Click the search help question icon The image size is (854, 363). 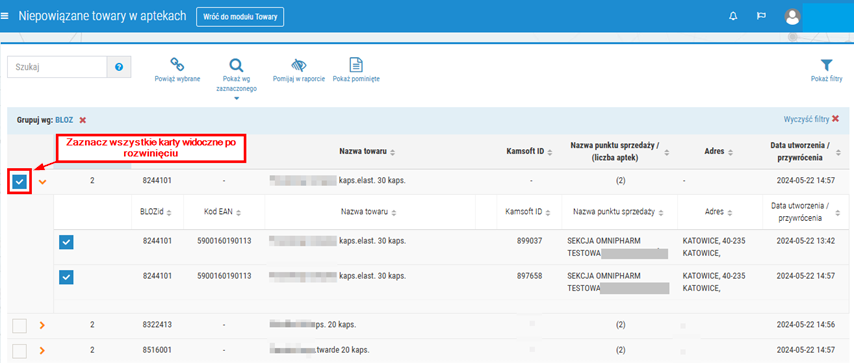point(119,67)
